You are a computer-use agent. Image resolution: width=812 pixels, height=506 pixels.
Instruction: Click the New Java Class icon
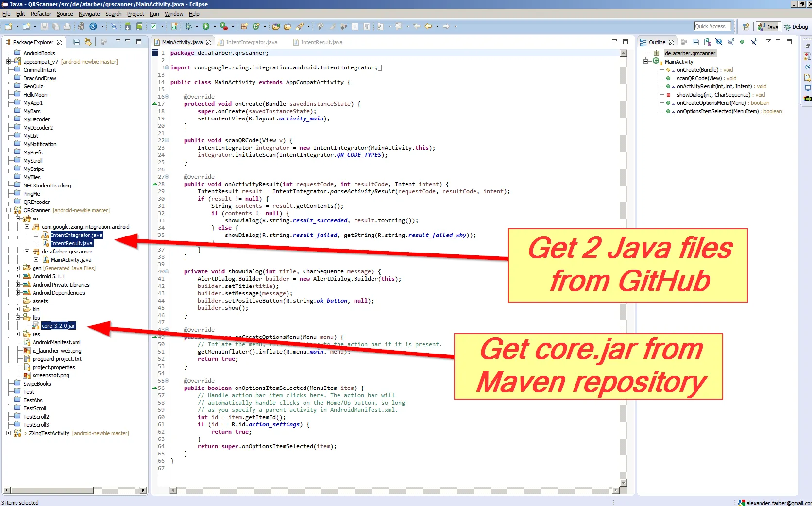pyautogui.click(x=256, y=26)
